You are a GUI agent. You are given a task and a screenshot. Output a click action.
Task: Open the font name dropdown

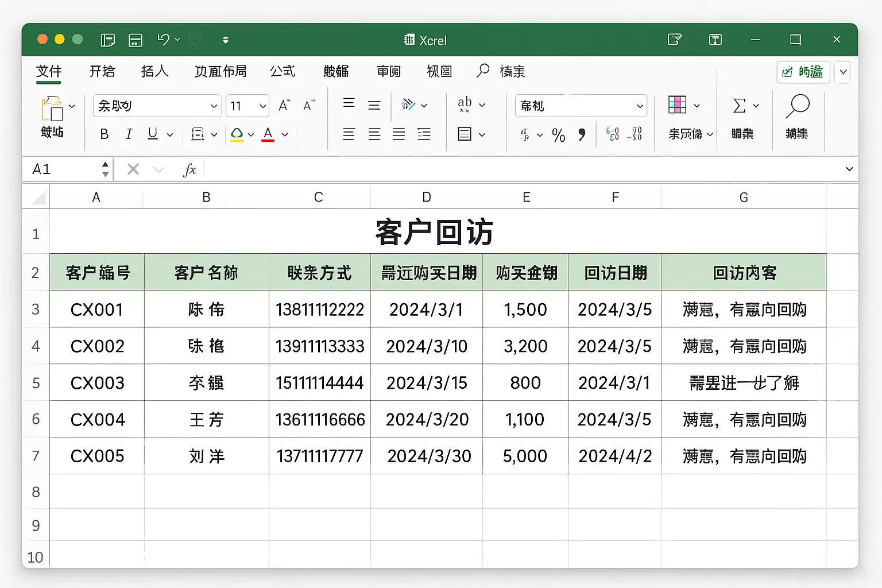click(214, 106)
